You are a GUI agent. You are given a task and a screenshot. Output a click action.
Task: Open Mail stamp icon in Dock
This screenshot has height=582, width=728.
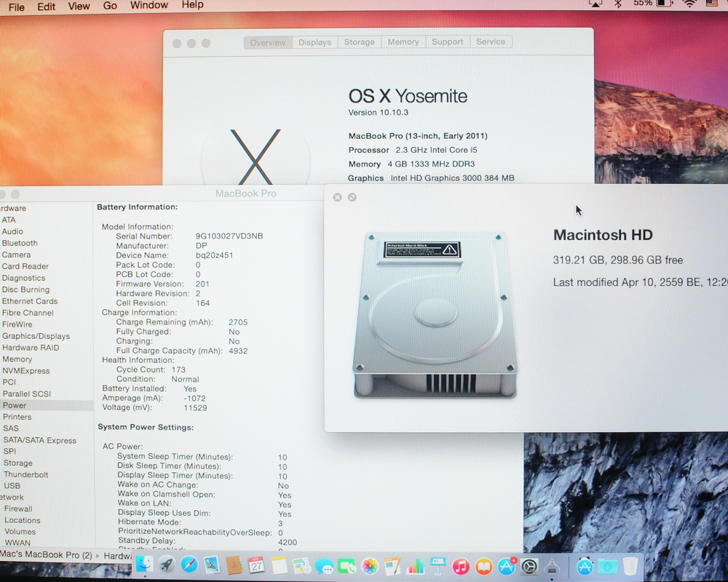212,565
